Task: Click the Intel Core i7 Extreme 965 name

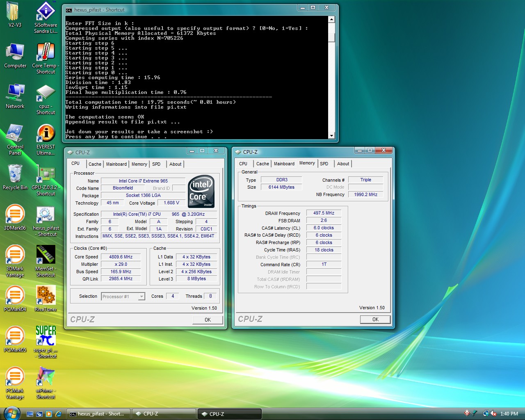Action: pyautogui.click(x=143, y=181)
